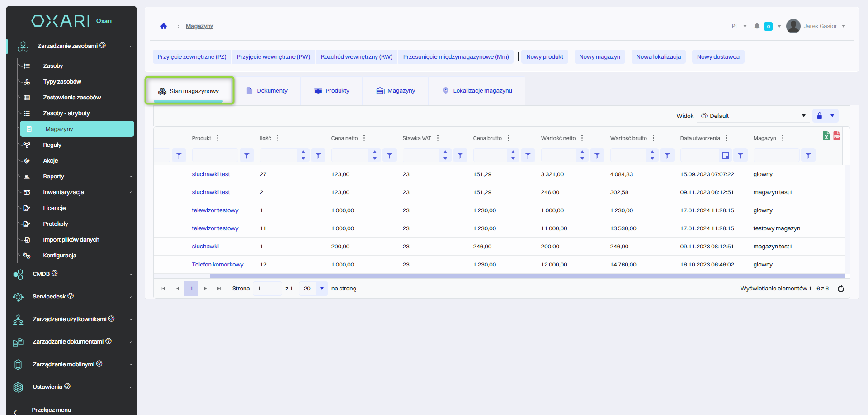Viewport: 868px width, 415px height.
Task: Click the Nowy produkt button
Action: 544,57
